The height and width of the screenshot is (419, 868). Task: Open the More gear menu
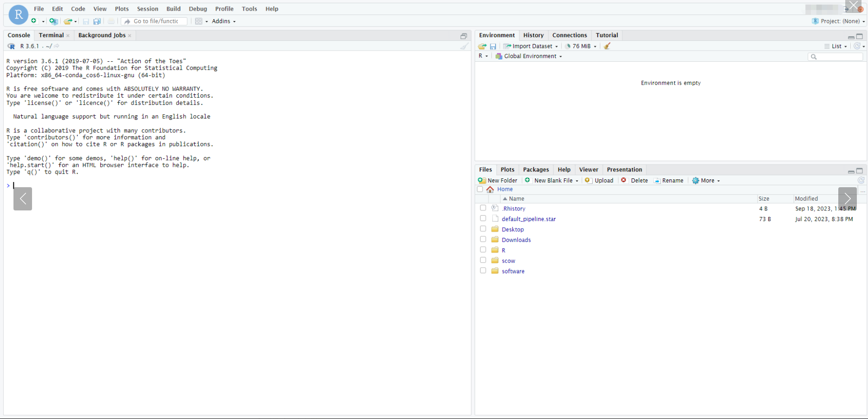tap(706, 181)
